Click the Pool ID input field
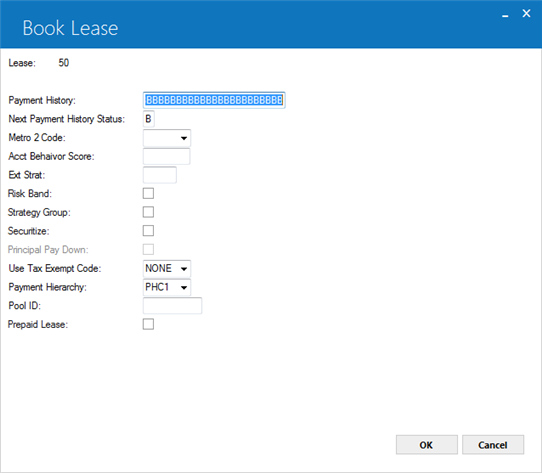Image resolution: width=542 pixels, height=473 pixels. 172,306
